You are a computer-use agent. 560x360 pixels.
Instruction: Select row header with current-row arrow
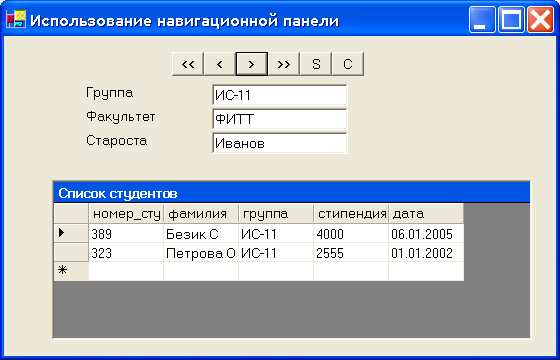point(71,233)
